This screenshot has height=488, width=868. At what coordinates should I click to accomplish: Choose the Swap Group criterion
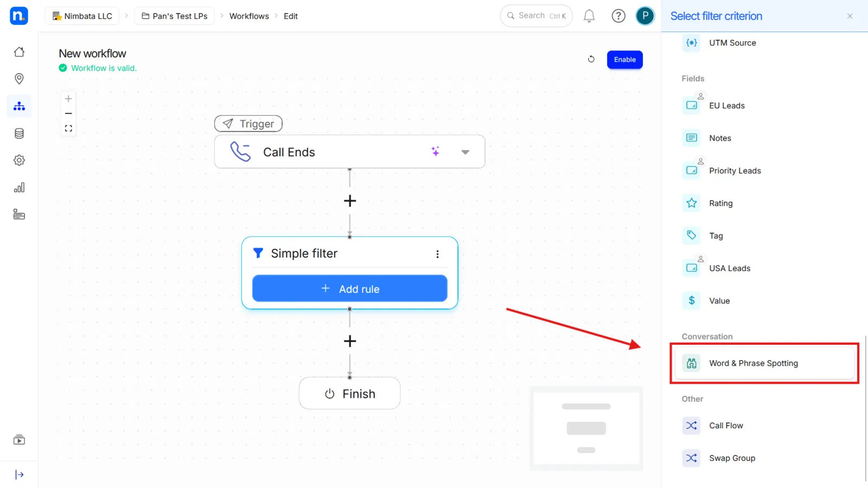pyautogui.click(x=764, y=458)
